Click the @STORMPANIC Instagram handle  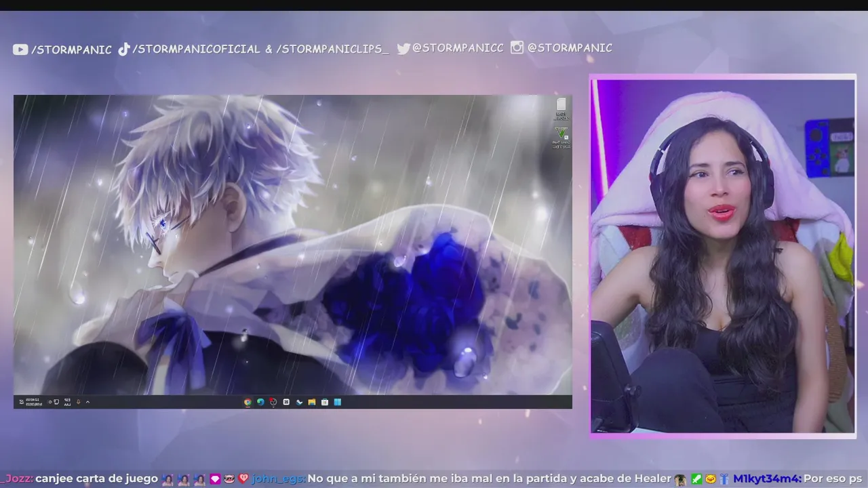click(x=570, y=48)
